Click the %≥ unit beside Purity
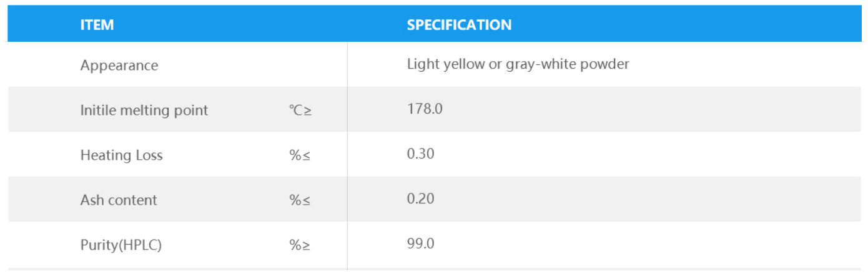 [x=300, y=245]
